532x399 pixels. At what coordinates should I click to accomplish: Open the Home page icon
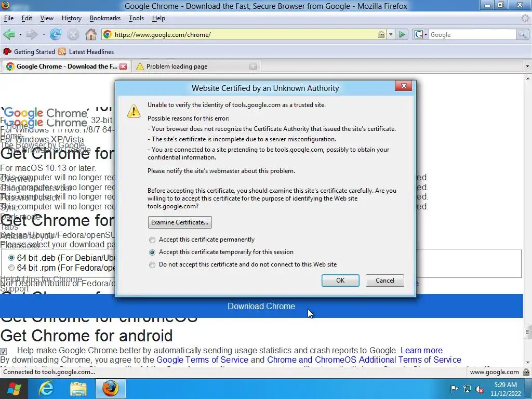pyautogui.click(x=90, y=34)
